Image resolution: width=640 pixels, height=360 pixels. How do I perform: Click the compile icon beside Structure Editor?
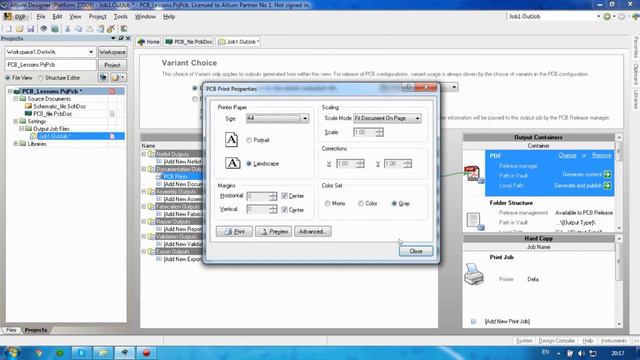(x=103, y=77)
